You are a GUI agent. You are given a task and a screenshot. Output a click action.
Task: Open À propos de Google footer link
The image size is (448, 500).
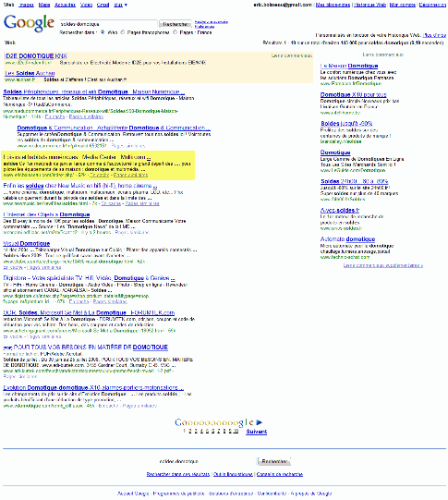311,494
